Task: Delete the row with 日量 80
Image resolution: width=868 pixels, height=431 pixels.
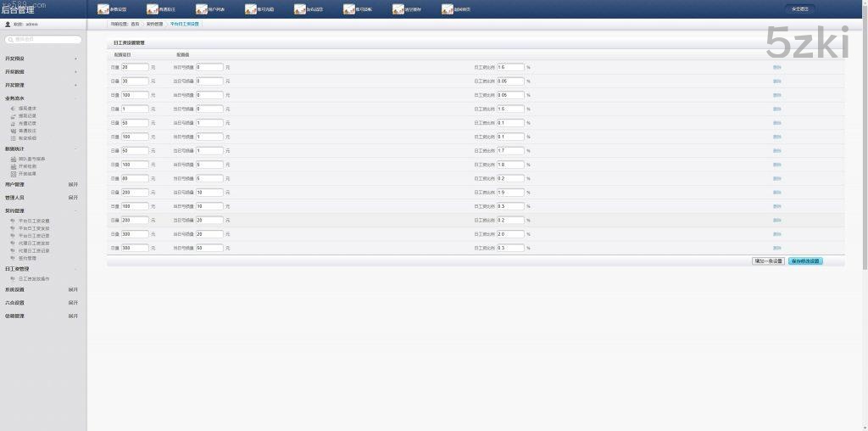Action: pyautogui.click(x=777, y=178)
